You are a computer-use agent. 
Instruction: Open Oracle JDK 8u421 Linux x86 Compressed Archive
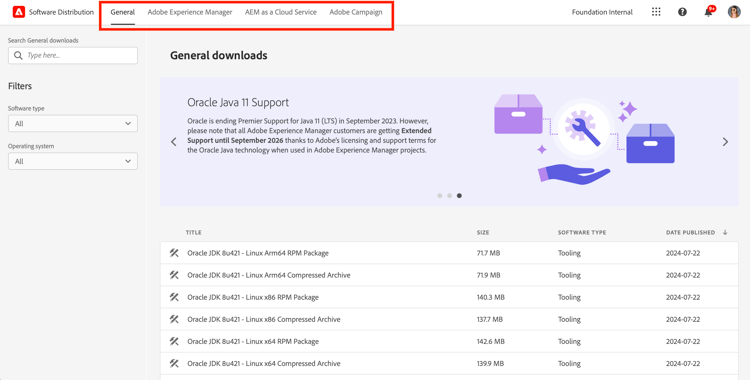pos(264,319)
